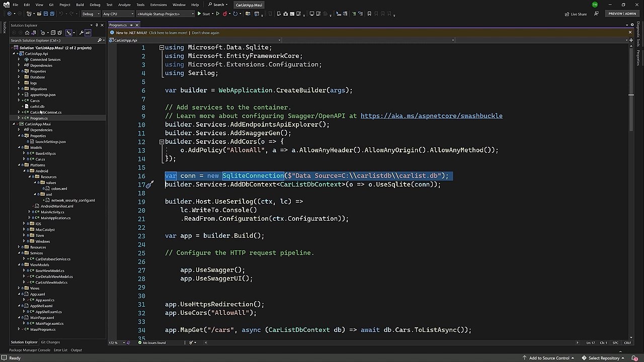Collapse the AddCors code block on line 12

coord(162,142)
